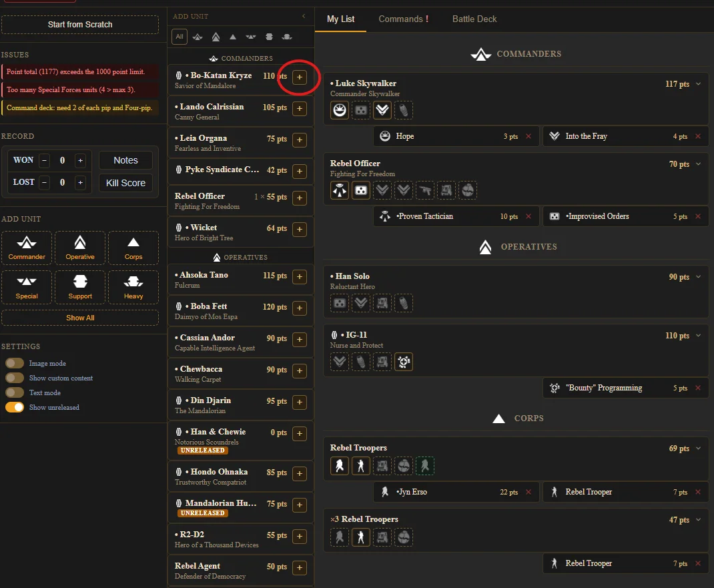
Task: Remove the Hope upgrade
Action: (x=528, y=136)
